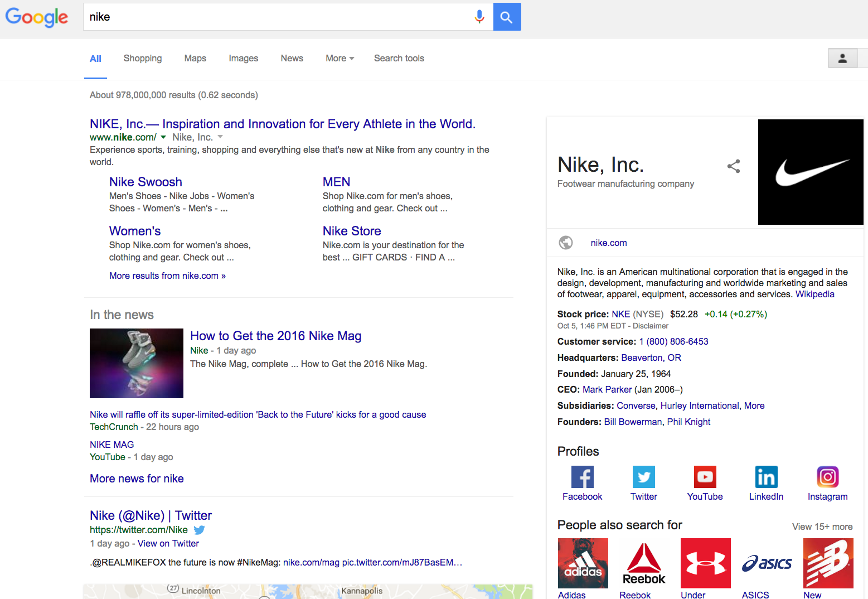Screen dimensions: 868x599
Task: Open Nike's Facebook profile icon
Action: coord(582,477)
